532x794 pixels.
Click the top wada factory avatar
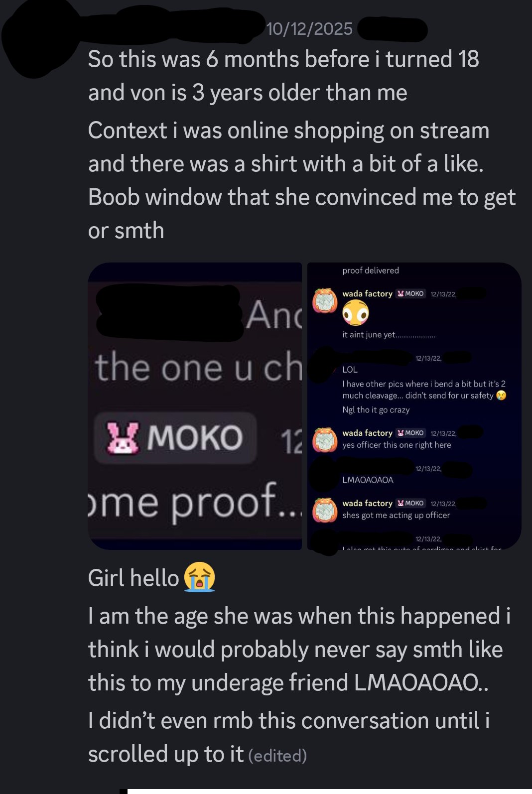point(325,300)
